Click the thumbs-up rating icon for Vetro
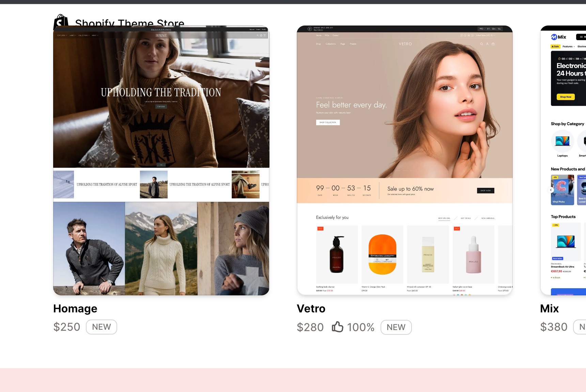Image resolution: width=586 pixels, height=392 pixels. tap(338, 327)
